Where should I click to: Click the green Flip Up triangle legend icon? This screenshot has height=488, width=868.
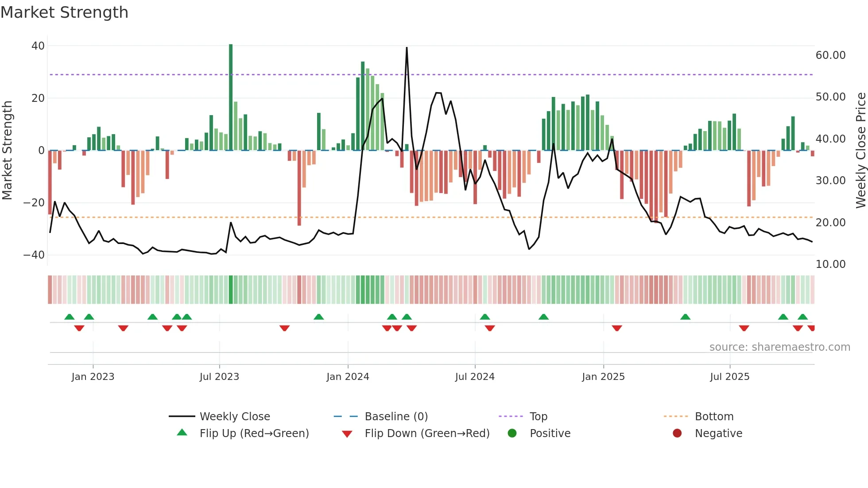pos(182,433)
